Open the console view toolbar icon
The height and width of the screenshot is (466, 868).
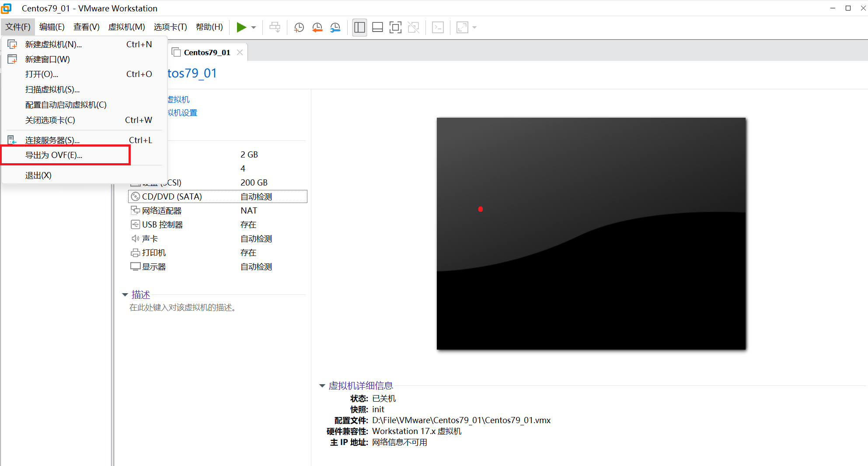[438, 27]
